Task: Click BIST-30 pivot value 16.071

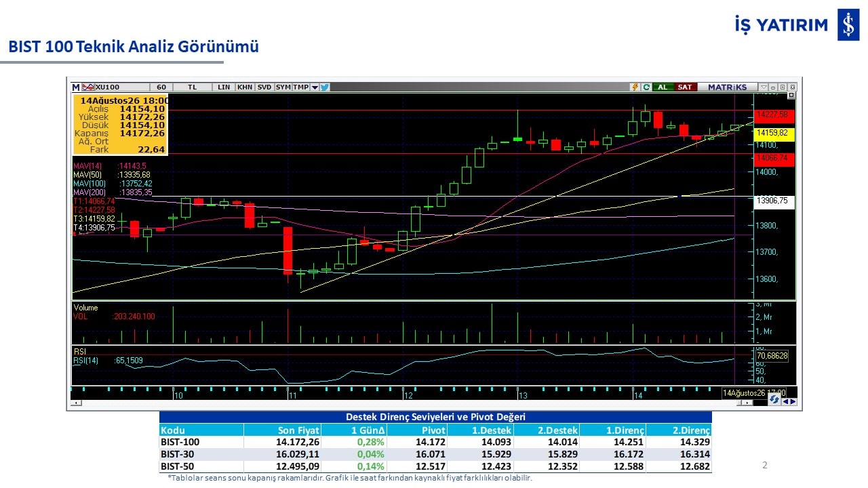Action: [431, 454]
